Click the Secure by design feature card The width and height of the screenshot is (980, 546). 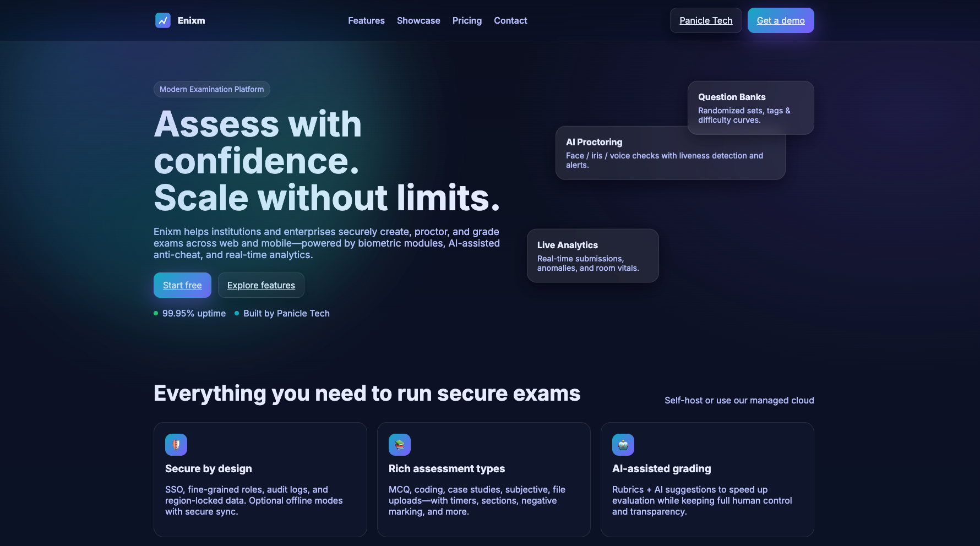click(x=260, y=479)
